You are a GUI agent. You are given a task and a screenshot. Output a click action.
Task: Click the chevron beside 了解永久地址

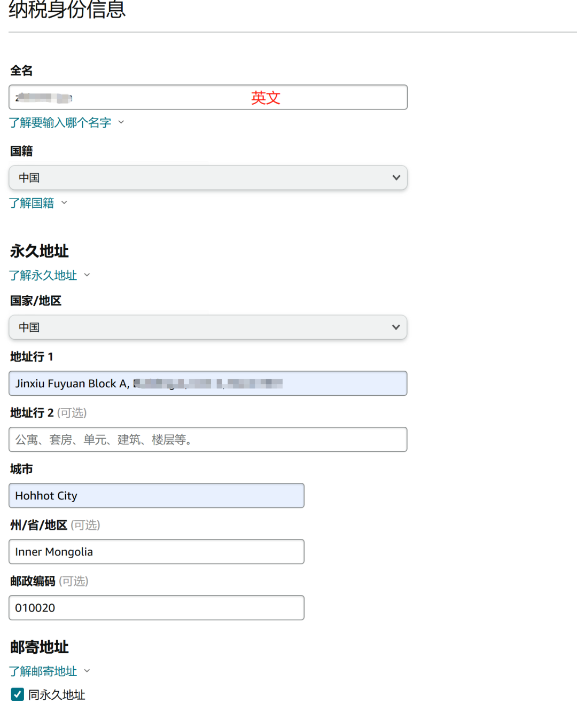pos(87,275)
